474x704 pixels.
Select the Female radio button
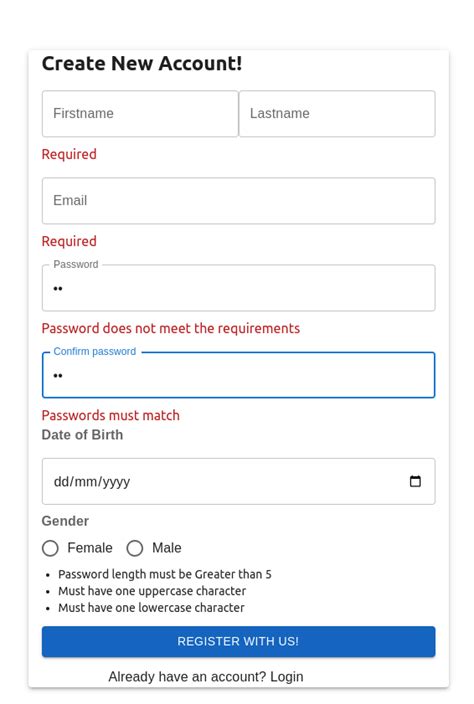50,548
